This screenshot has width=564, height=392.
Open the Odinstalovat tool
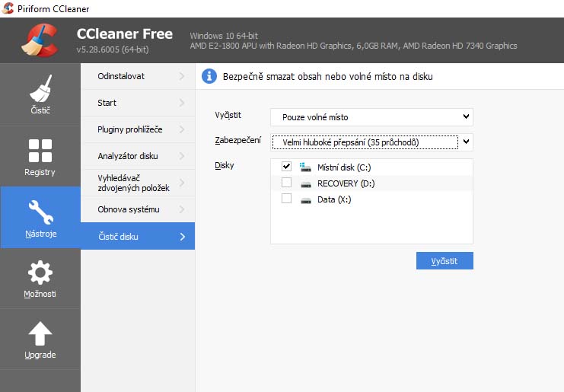138,76
